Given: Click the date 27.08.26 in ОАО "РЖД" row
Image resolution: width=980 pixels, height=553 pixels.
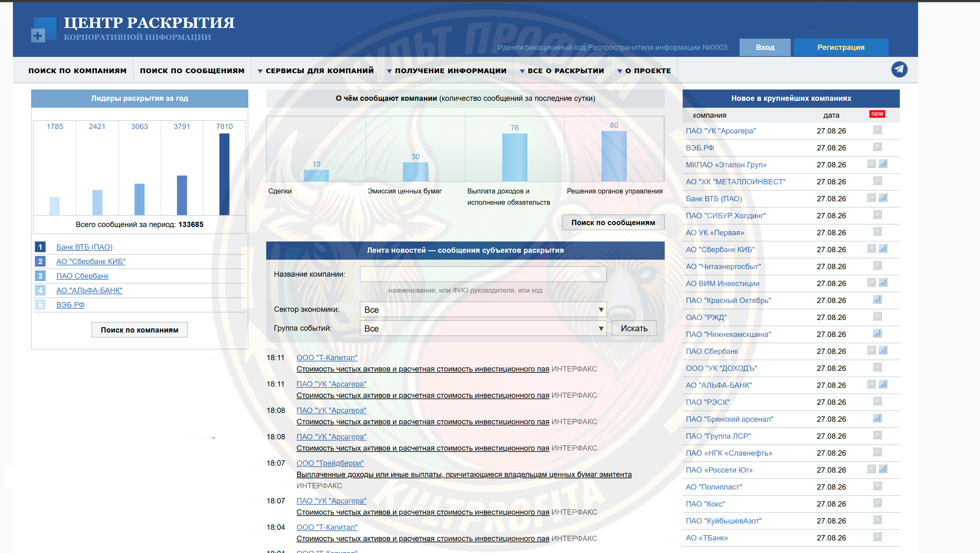Looking at the screenshot, I should (x=831, y=317).
